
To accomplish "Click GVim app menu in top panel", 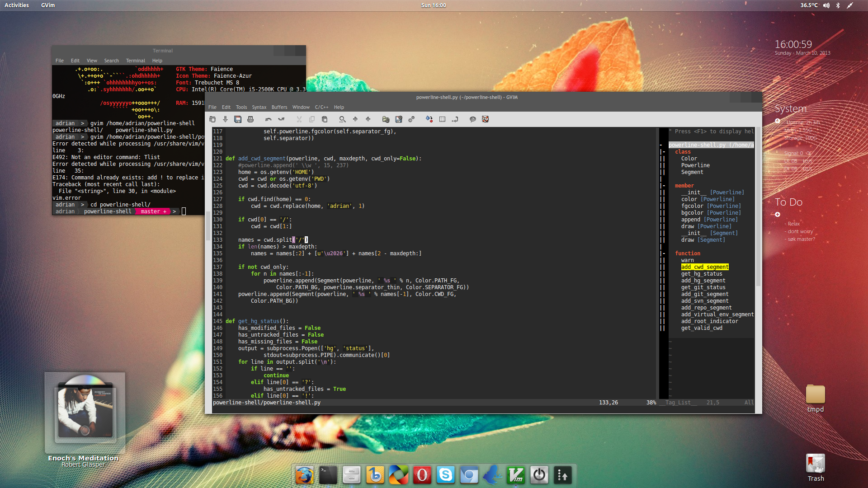I will (48, 5).
